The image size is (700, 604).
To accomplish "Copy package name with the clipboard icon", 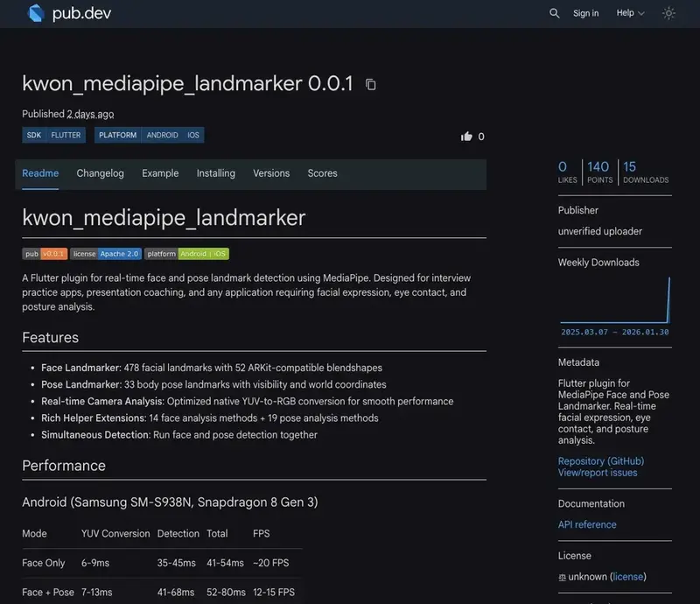I will 370,84.
